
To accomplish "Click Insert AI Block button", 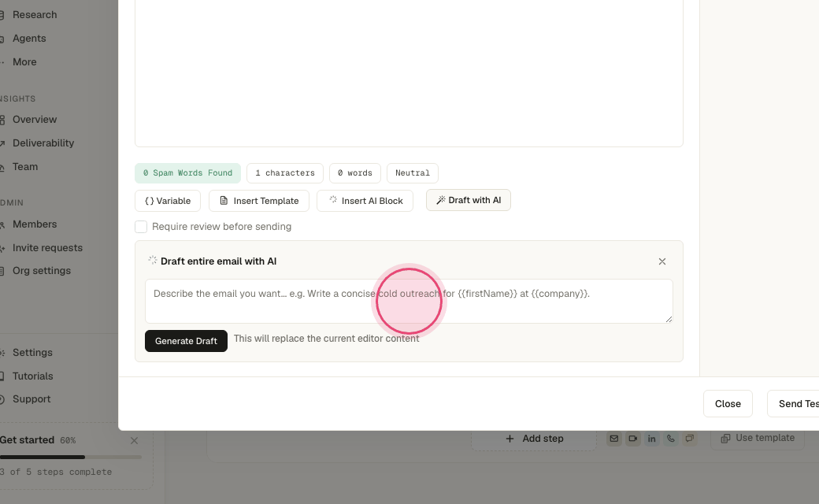I will 365,201.
